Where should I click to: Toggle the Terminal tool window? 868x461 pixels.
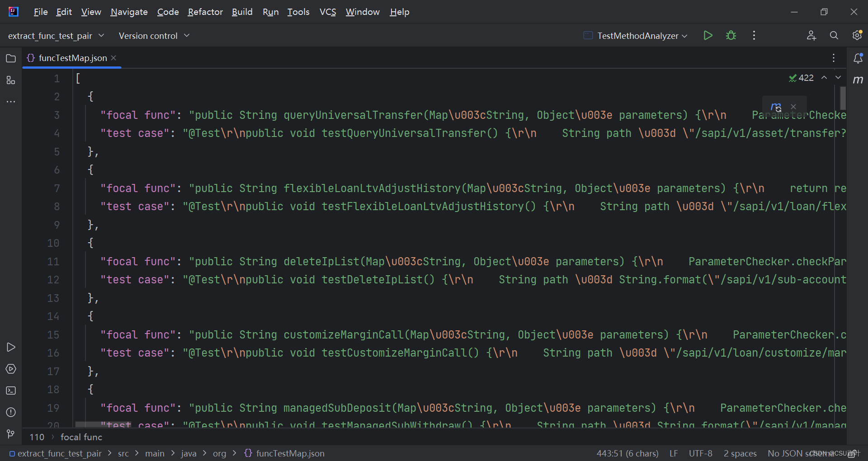[10, 390]
